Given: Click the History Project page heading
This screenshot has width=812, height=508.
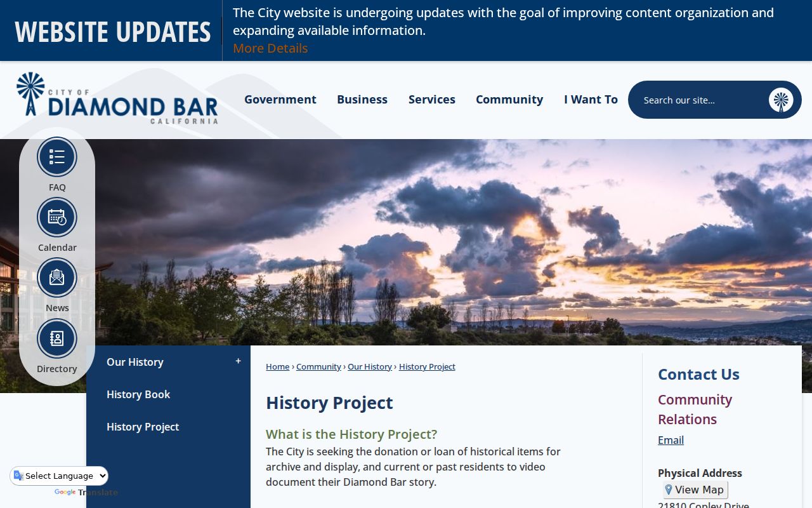Looking at the screenshot, I should 329,403.
